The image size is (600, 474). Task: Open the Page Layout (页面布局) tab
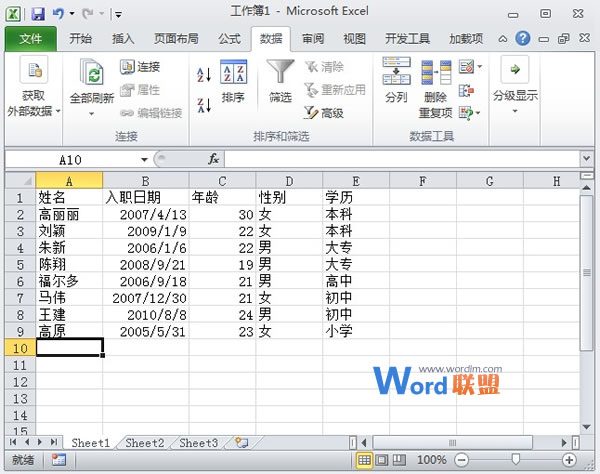[175, 39]
